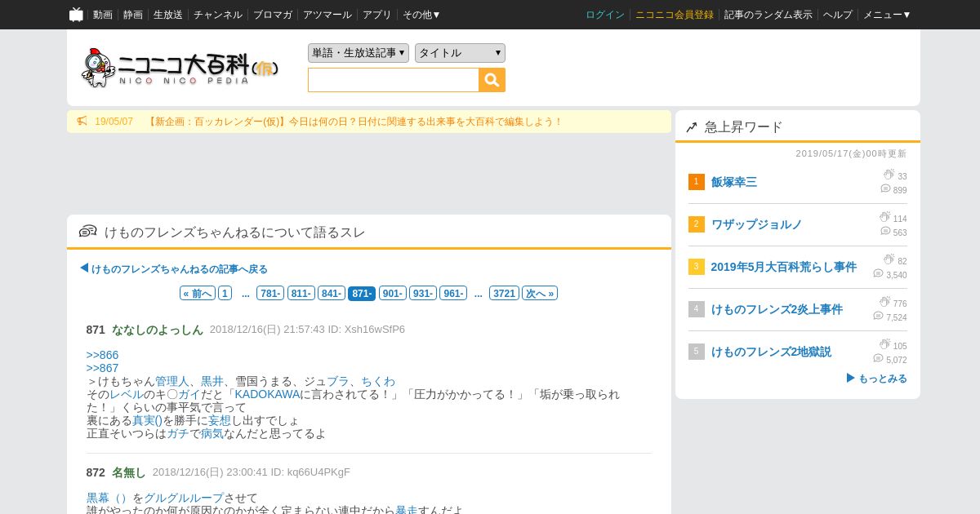Open the ちくわ keyword link
The height and width of the screenshot is (514, 980).
[378, 381]
